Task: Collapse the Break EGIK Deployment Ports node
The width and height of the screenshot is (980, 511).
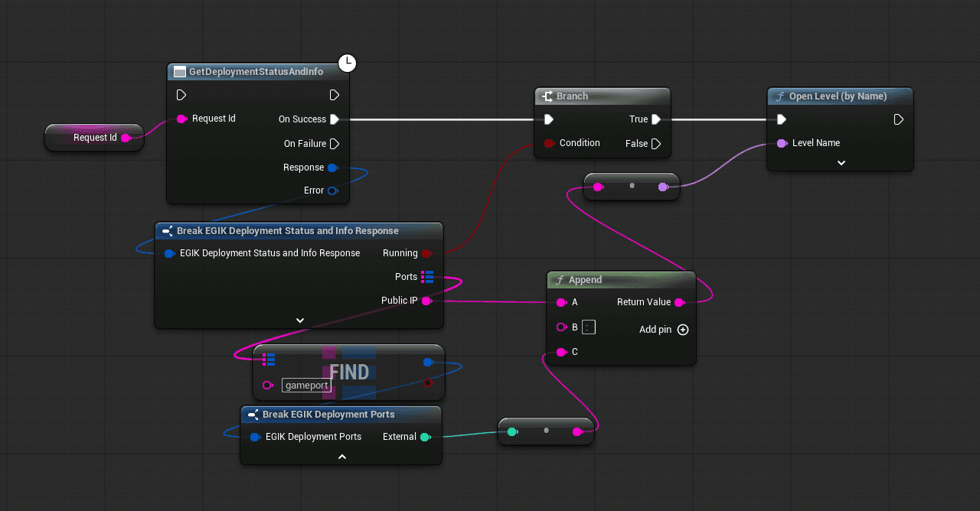Action: coord(341,457)
